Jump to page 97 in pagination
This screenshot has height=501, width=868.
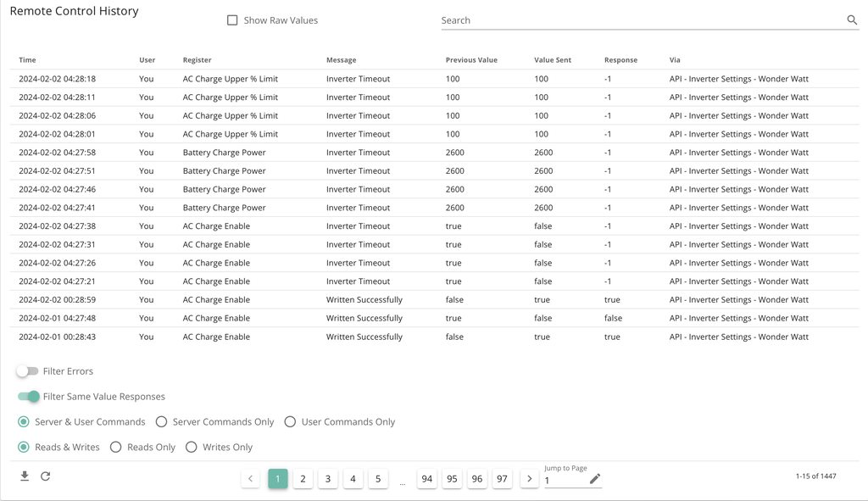click(x=503, y=479)
